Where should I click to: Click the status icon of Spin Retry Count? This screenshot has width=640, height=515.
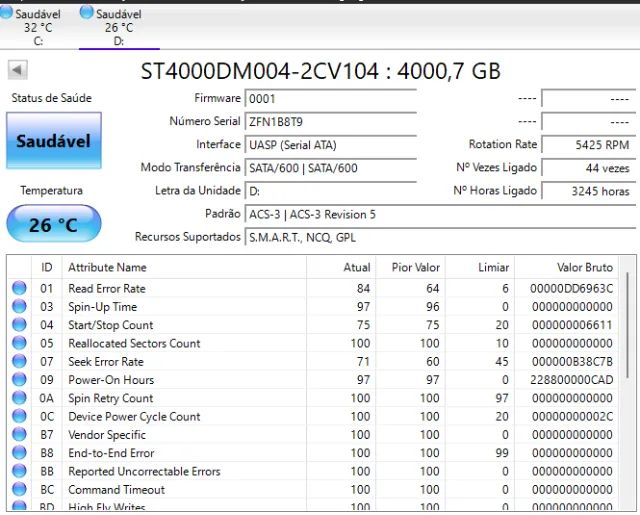point(19,398)
